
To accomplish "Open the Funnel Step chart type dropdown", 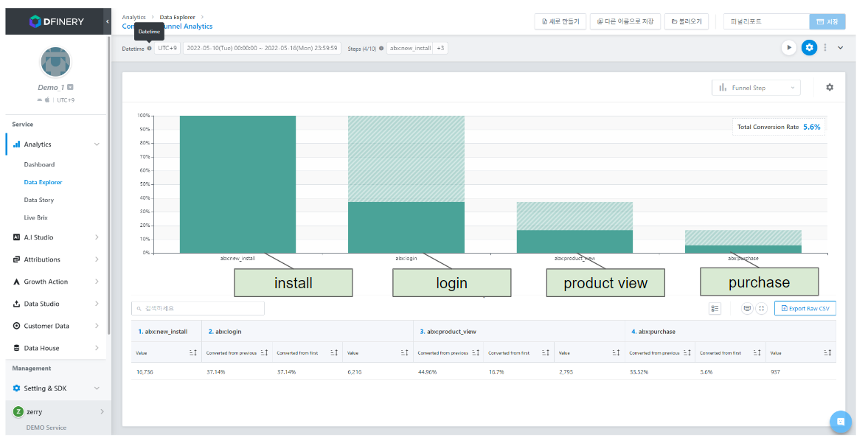I will coord(756,88).
